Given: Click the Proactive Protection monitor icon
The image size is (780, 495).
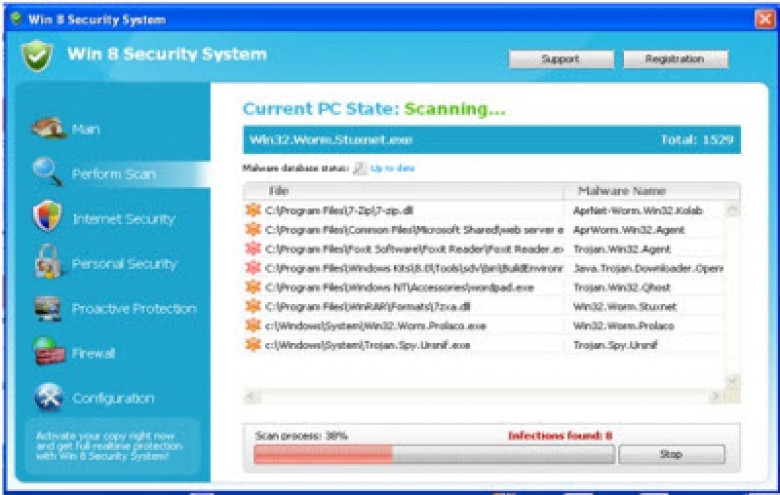Looking at the screenshot, I should click(x=48, y=308).
